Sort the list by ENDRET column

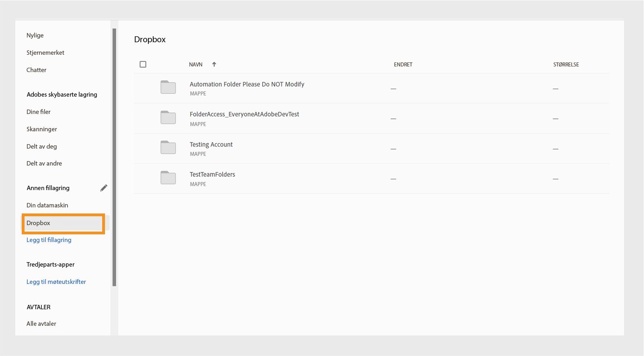click(403, 64)
